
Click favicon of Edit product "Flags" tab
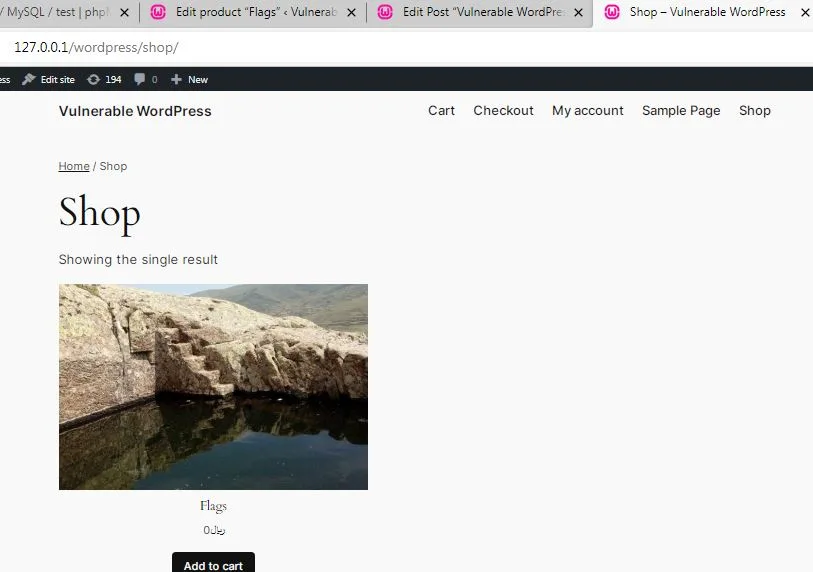(157, 13)
